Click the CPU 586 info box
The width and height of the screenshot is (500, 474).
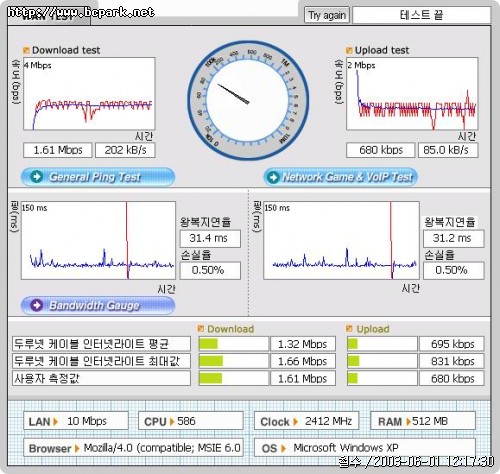point(191,421)
